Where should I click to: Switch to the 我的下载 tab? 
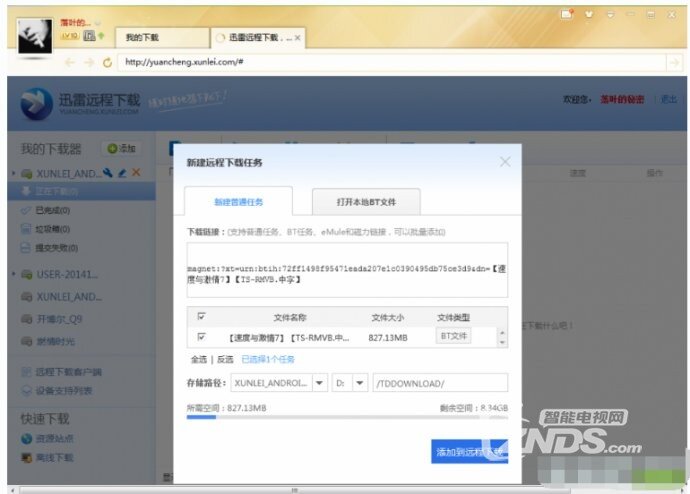162,37
